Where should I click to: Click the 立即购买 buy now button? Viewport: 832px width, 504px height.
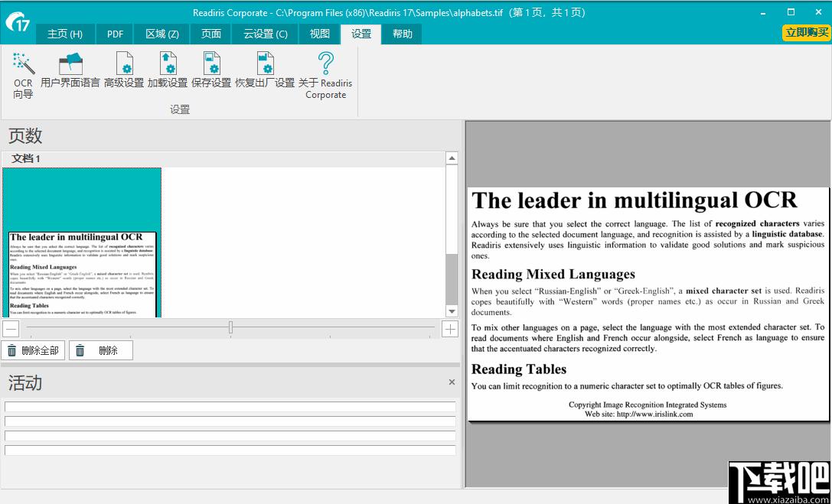pyautogui.click(x=807, y=32)
